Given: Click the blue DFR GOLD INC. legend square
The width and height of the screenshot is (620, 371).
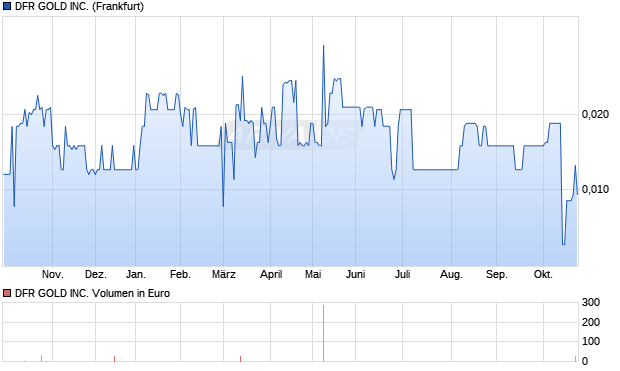Looking at the screenshot, I should pyautogui.click(x=7, y=6).
